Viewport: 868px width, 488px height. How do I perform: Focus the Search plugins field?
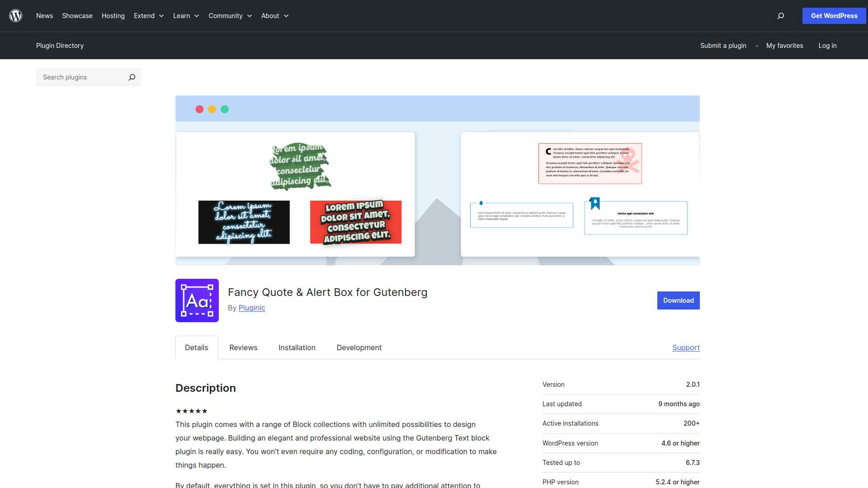[81, 77]
